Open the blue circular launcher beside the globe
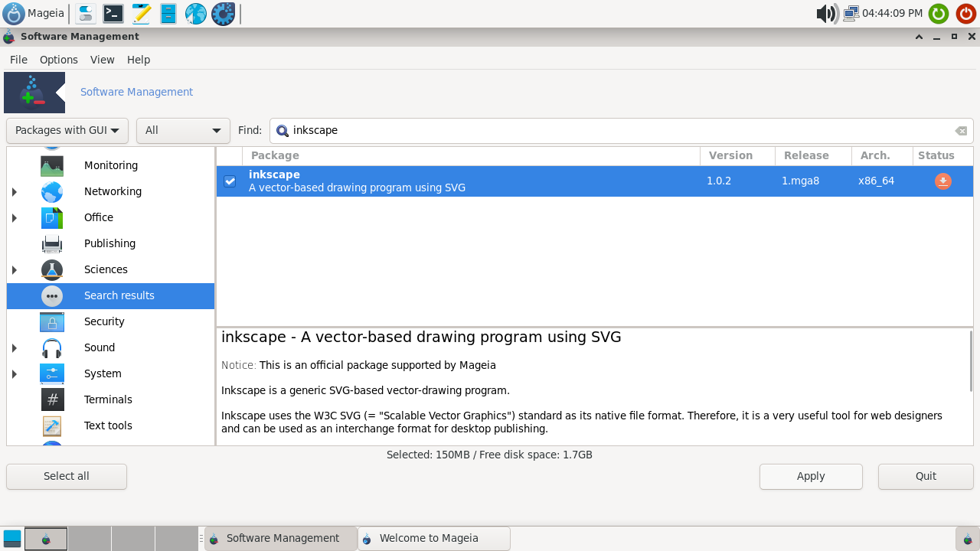The width and height of the screenshot is (980, 551). (223, 13)
